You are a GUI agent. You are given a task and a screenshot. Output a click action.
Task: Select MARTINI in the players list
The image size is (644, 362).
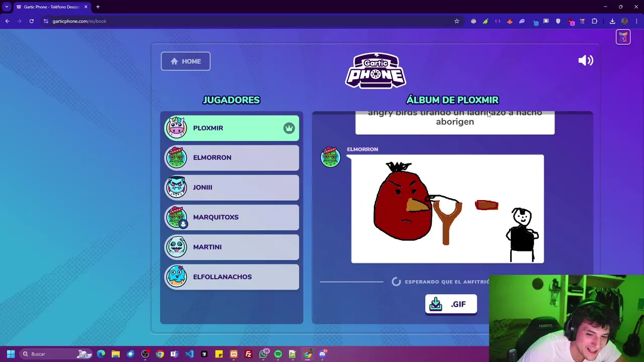(231, 247)
